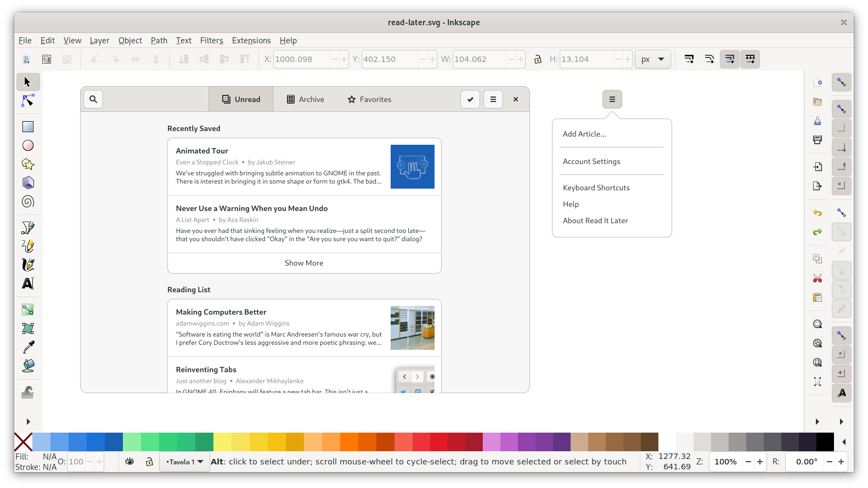This screenshot has height=488, width=868.
Task: Toggle move patterns with objects
Action: point(750,59)
